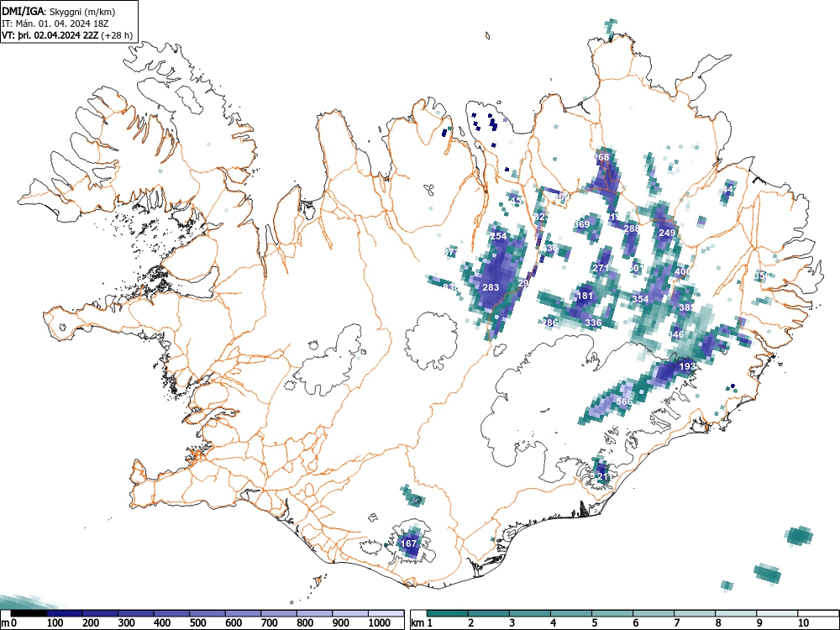
Task: Click the visibility value '566' on the map
Action: tap(624, 402)
